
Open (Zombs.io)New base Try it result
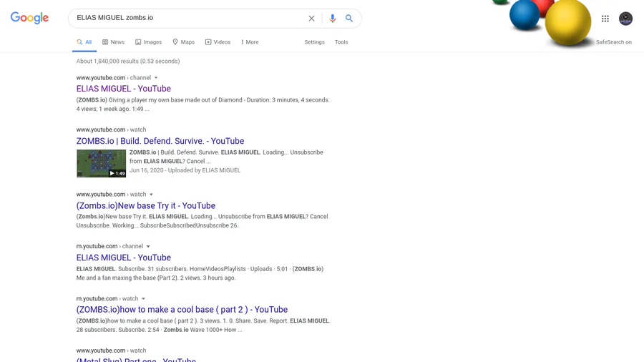pyautogui.click(x=146, y=205)
